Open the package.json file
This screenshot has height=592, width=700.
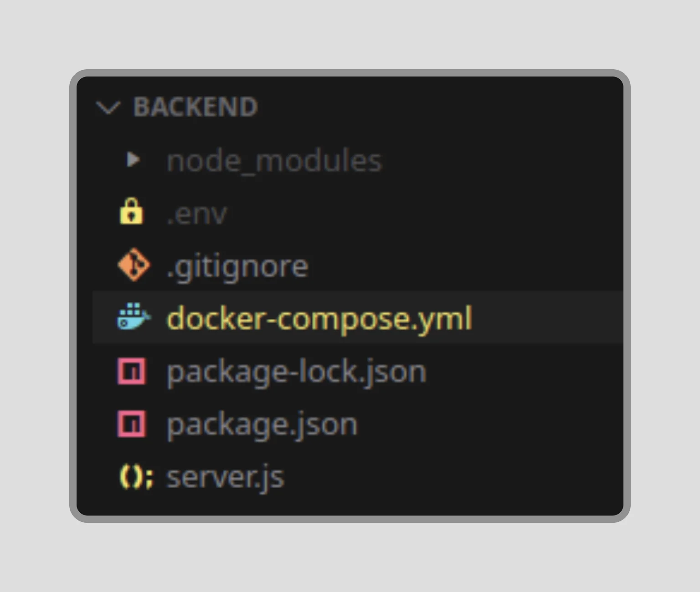[261, 423]
